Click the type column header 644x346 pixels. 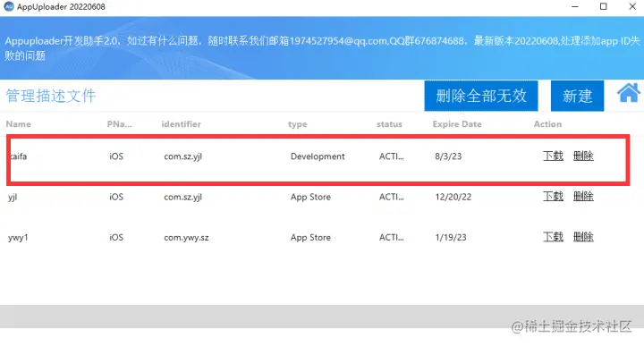click(297, 124)
